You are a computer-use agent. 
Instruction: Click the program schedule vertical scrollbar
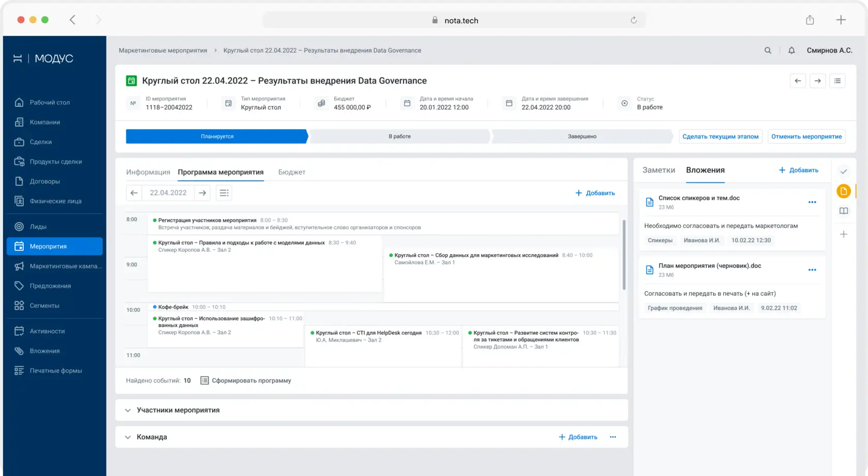(x=624, y=255)
